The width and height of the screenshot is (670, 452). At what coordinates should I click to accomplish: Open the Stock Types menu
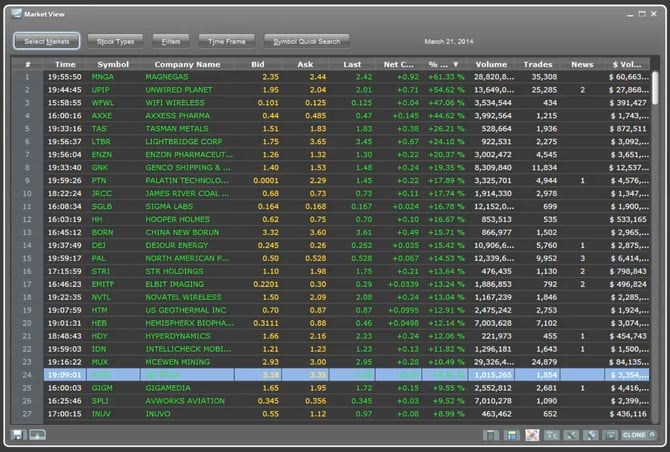click(115, 41)
